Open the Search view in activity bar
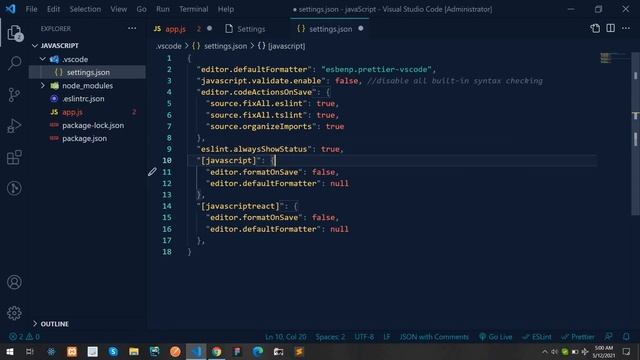This screenshot has width=640, height=360. click(14, 63)
